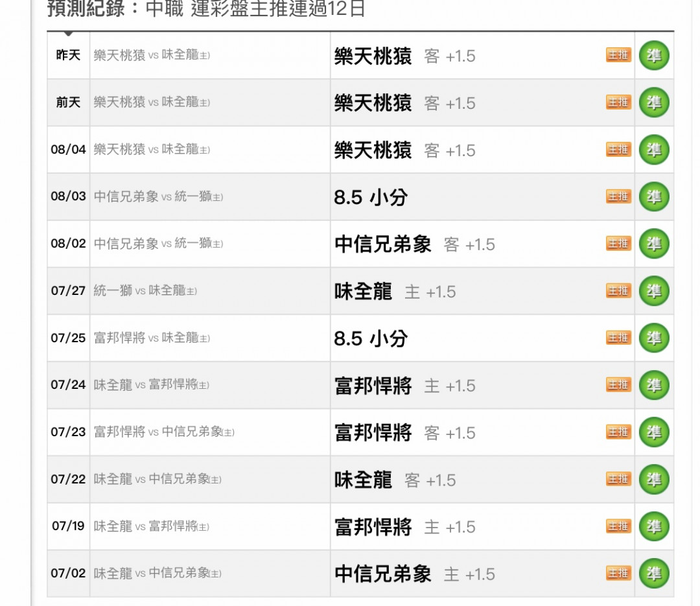Select the 08/03 date cell
The image size is (700, 606).
pos(68,197)
